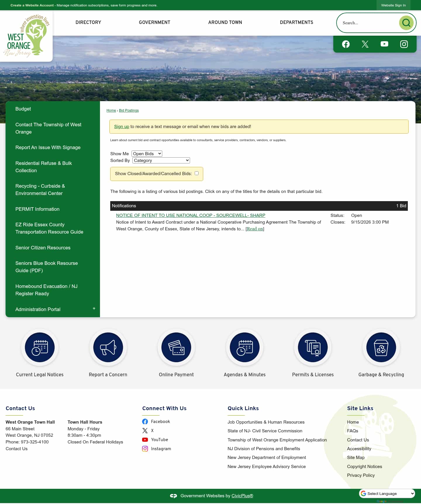This screenshot has height=504, width=421.
Task: Click the Notifications category header bar
Action: point(259,206)
